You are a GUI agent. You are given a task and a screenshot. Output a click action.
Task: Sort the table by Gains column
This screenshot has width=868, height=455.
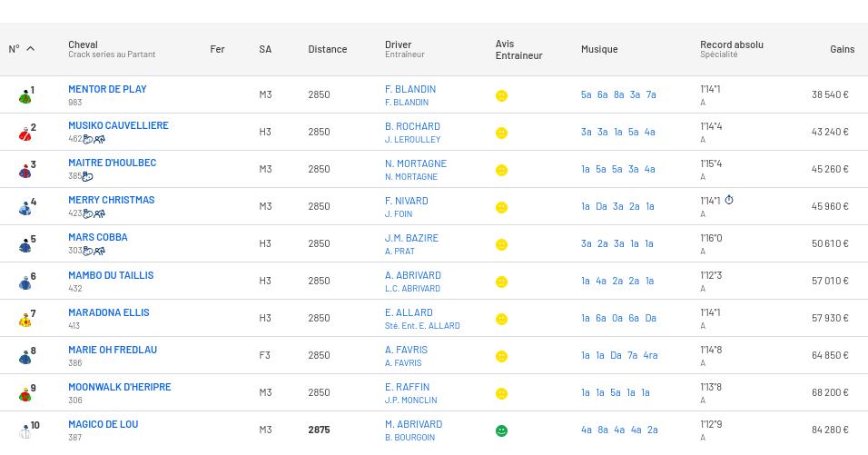842,49
